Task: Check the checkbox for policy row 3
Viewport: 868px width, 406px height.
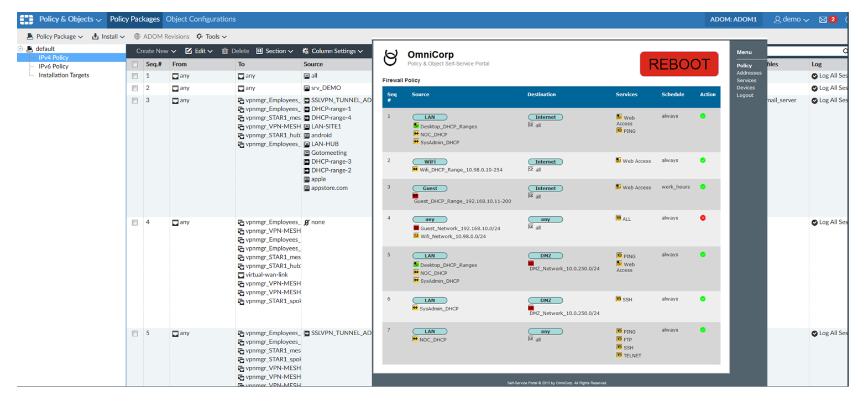Action: click(134, 101)
